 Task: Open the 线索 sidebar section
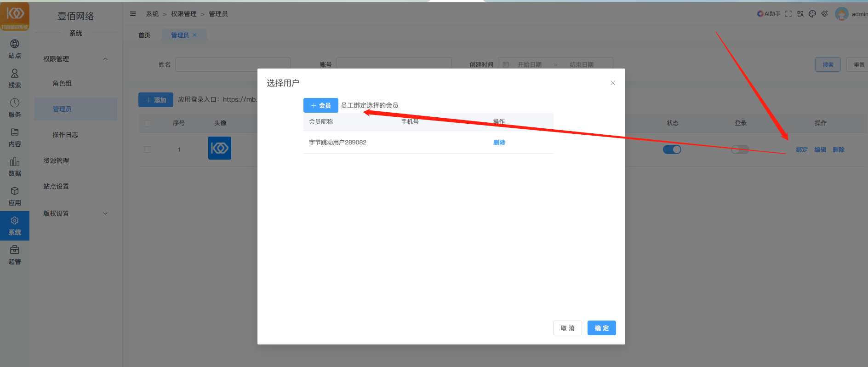coord(15,79)
